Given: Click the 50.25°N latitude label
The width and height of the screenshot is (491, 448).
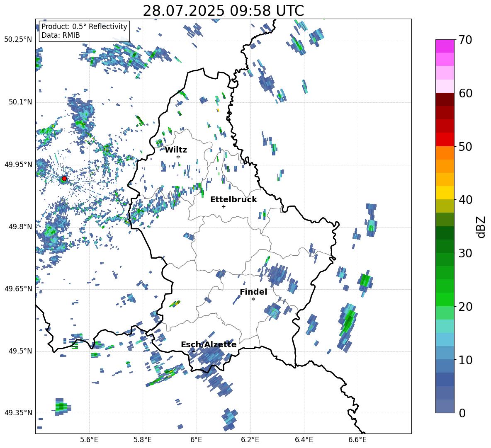Looking at the screenshot, I should [18, 40].
